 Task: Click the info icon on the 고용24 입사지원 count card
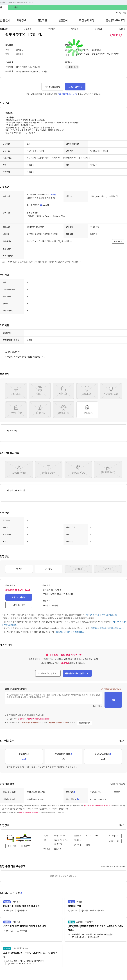[110, 754]
